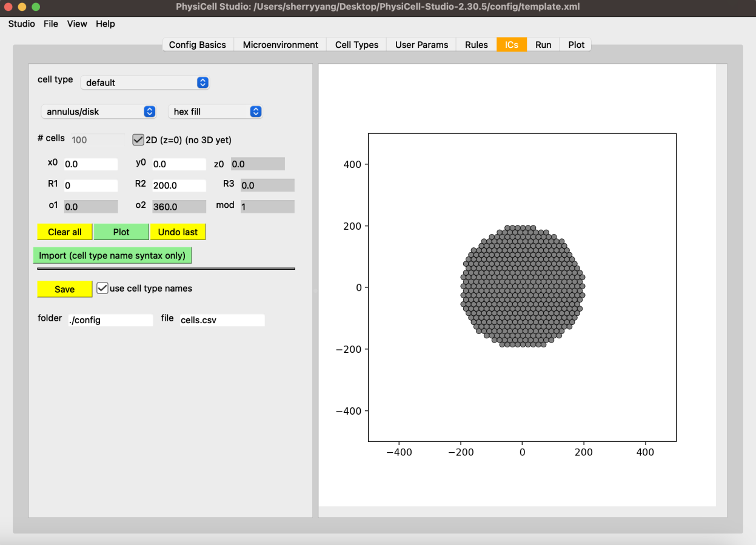This screenshot has height=545, width=756.
Task: Open the Studio menu
Action: click(21, 24)
